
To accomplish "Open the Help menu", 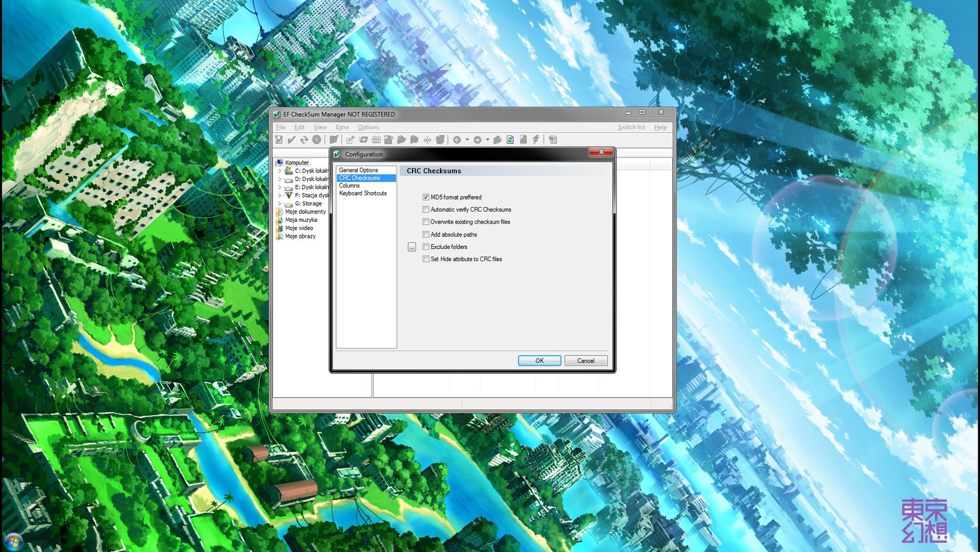I will pos(660,127).
